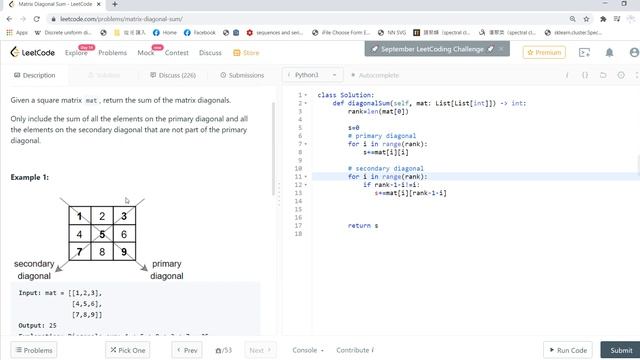Open the NN SVG bookmark
Viewport: 640px width, 360px height.
click(392, 32)
